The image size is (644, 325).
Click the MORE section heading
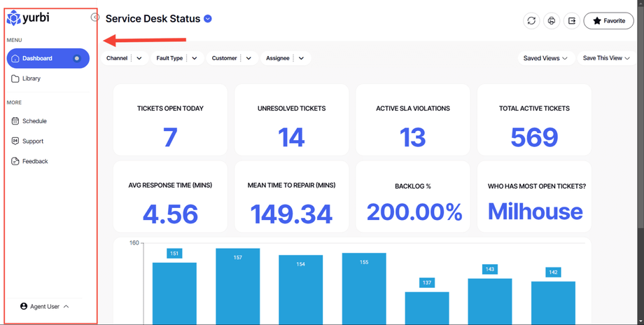point(15,103)
